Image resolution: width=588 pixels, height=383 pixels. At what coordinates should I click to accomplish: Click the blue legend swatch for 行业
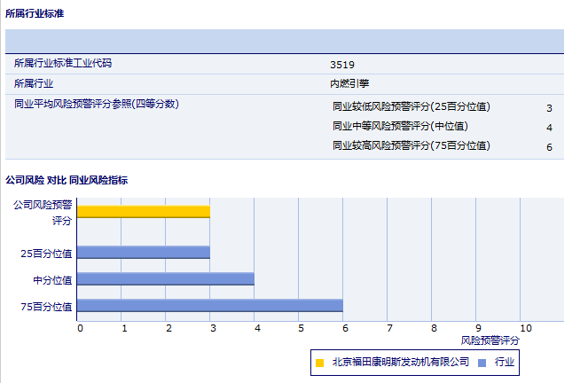click(x=482, y=362)
